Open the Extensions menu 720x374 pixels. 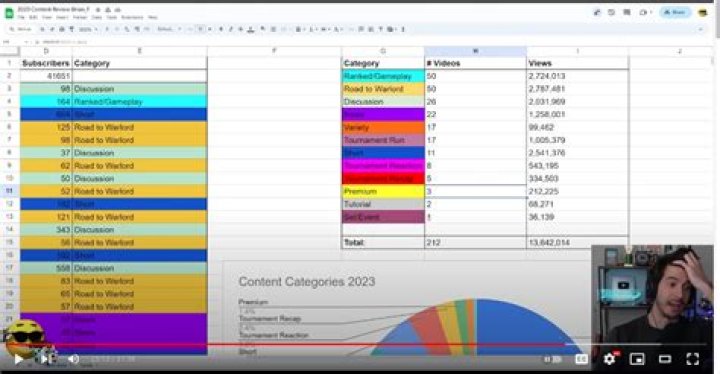tap(132, 17)
